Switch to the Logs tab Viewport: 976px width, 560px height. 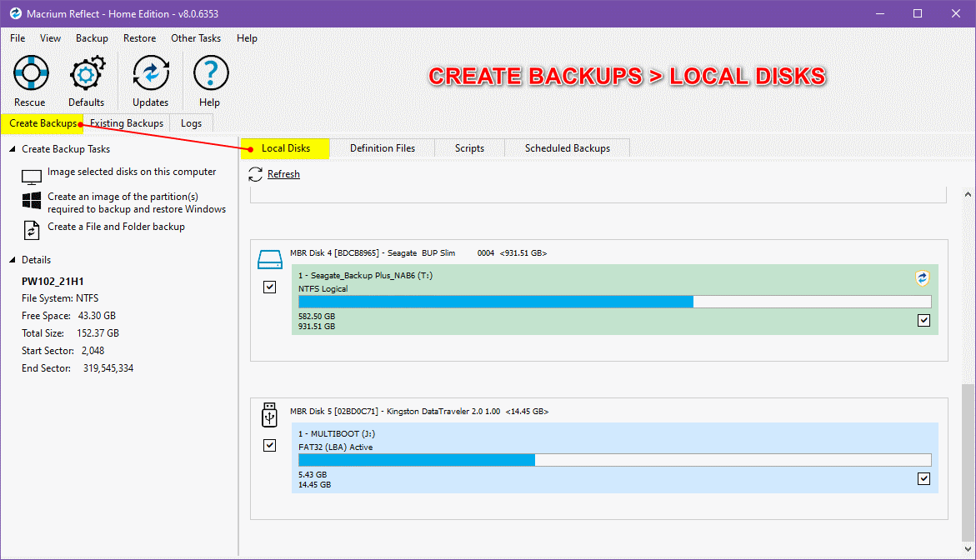[x=191, y=123]
